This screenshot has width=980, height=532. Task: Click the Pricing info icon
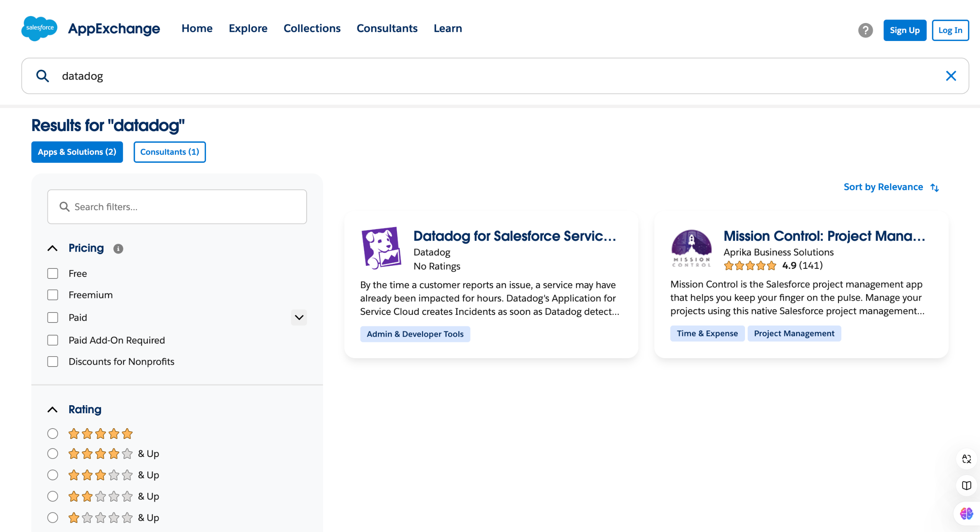click(118, 249)
